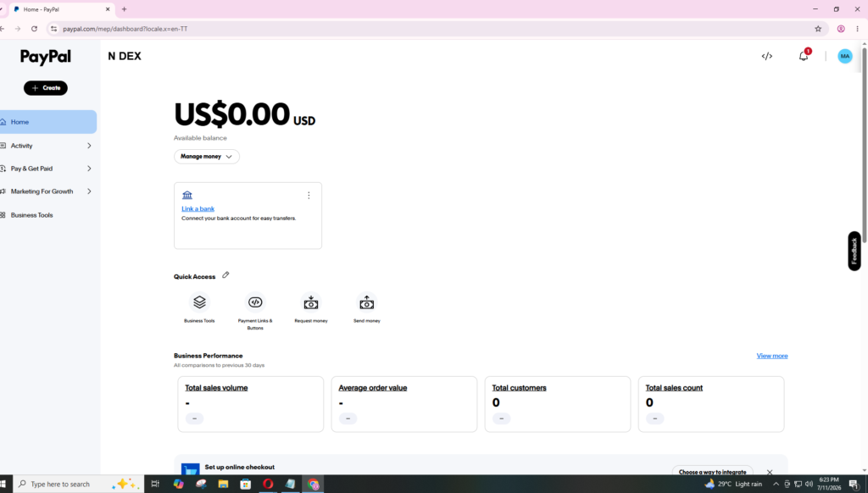Click the Set up online checkout heading
Screen dimensions: 868x493
239,467
